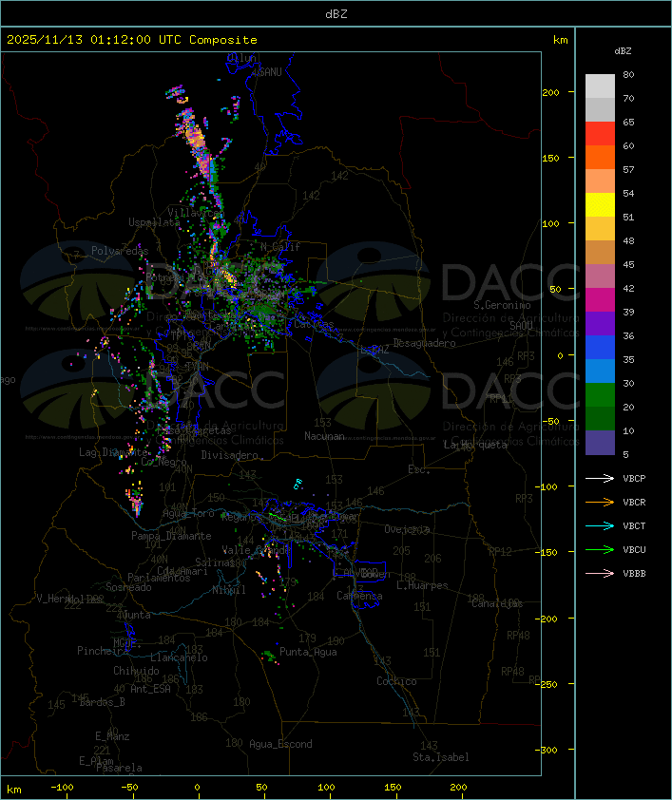
Task: Click the Villavicen place label
Action: click(x=197, y=212)
